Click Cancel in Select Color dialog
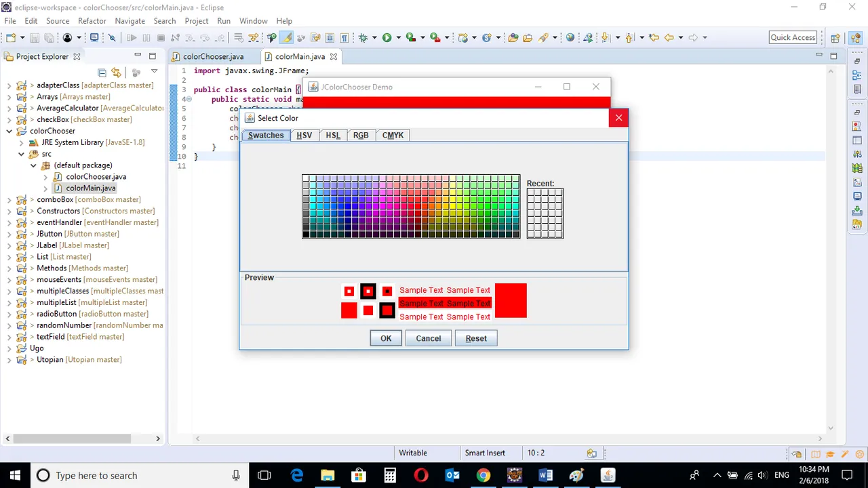The image size is (868, 488). pos(429,338)
